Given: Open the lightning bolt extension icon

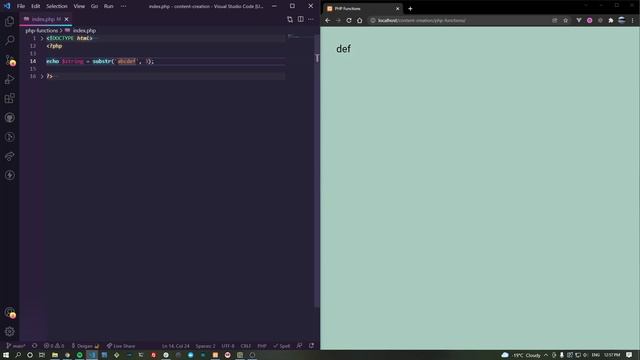Looking at the screenshot, I should 9,176.
